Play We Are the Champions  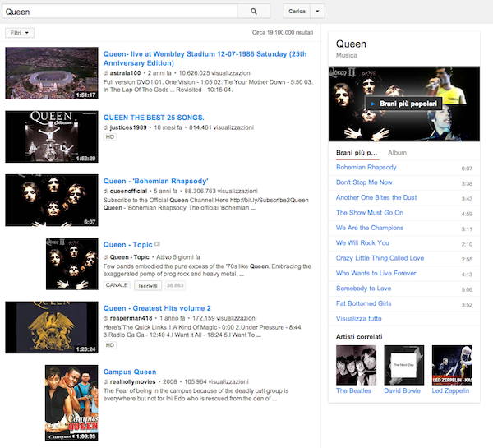pyautogui.click(x=370, y=228)
